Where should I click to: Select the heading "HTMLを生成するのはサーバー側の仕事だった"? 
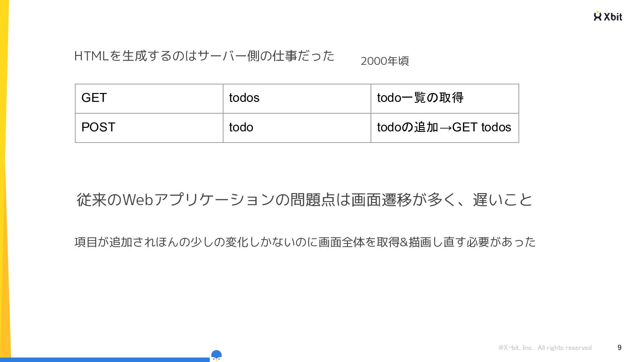click(204, 56)
